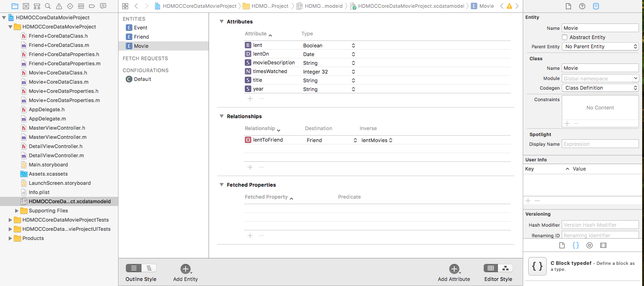
Task: Select the Event entity
Action: click(164, 28)
